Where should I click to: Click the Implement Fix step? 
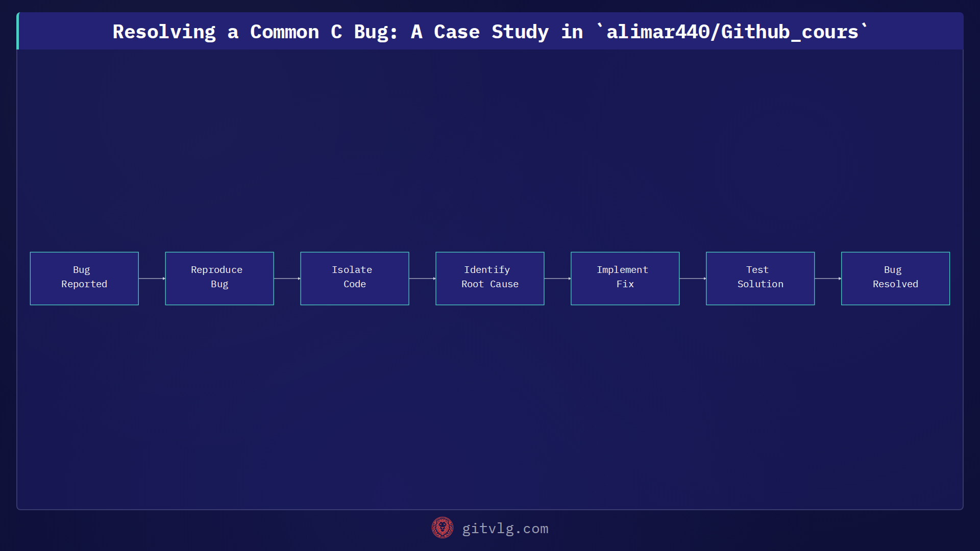625,279
